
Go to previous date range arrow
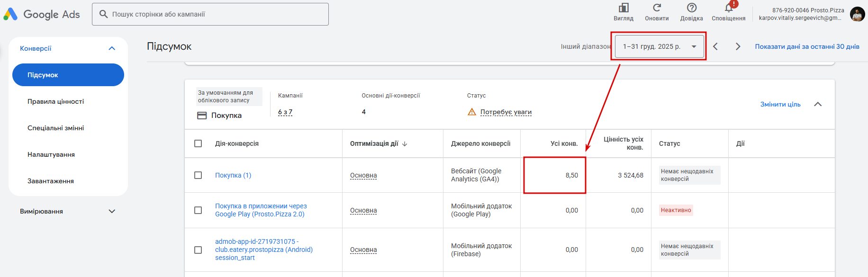click(x=715, y=46)
